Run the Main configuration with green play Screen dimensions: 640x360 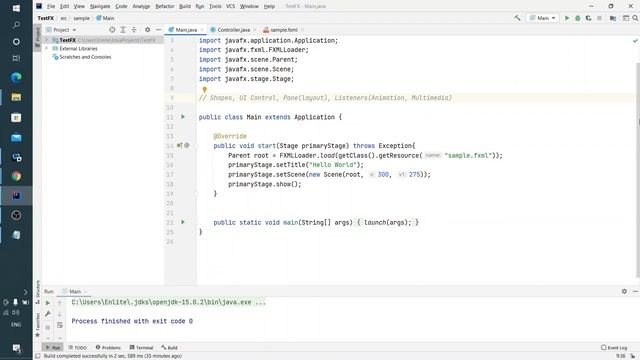[x=567, y=18]
